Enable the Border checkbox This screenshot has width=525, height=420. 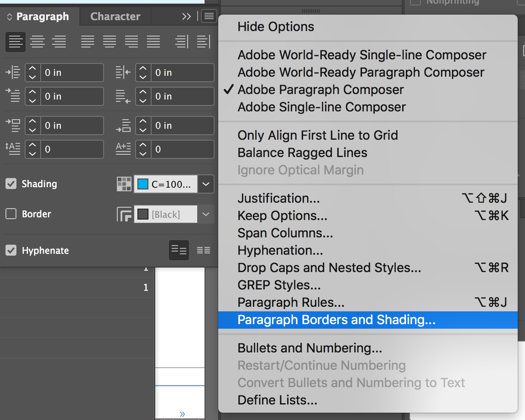tap(11, 214)
